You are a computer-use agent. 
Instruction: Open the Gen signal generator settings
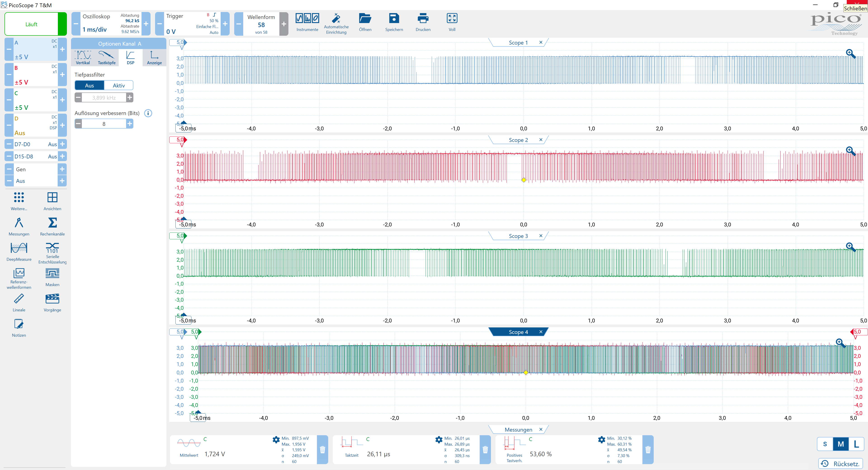36,169
